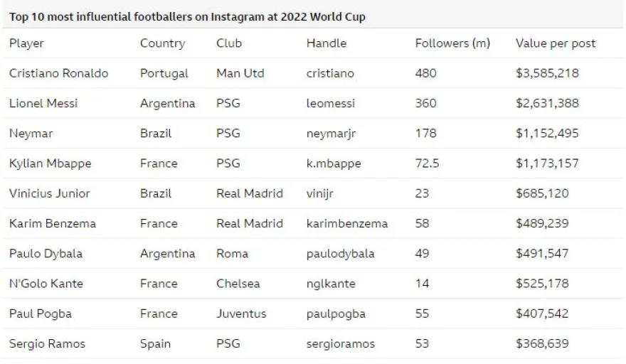This screenshot has height=364, width=626.
Task: Click the Value per post header
Action: click(556, 43)
